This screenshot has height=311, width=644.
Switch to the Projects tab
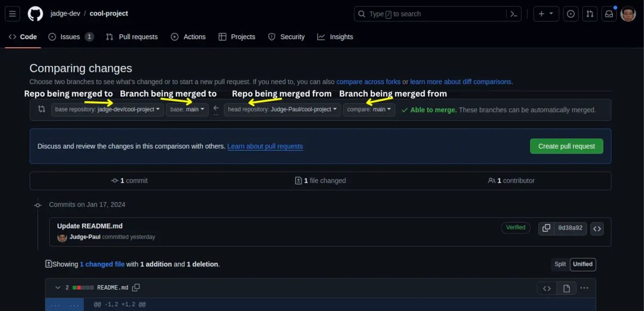[x=237, y=37]
